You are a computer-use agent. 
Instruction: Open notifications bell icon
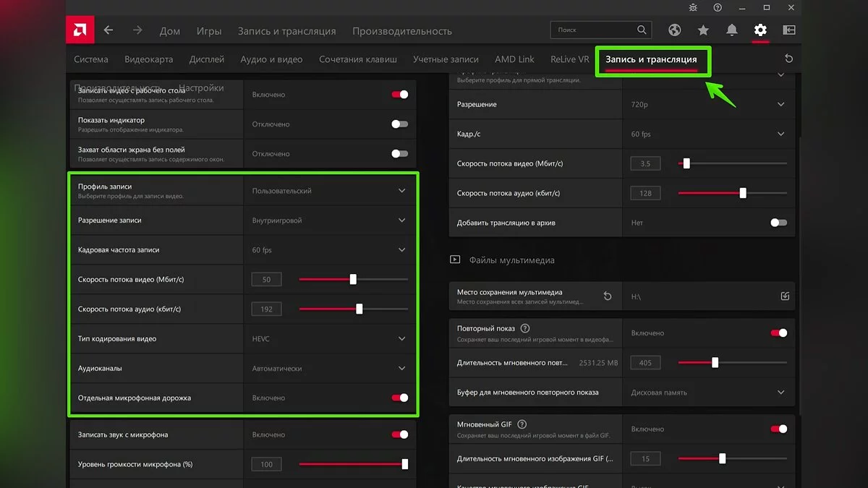[732, 30]
